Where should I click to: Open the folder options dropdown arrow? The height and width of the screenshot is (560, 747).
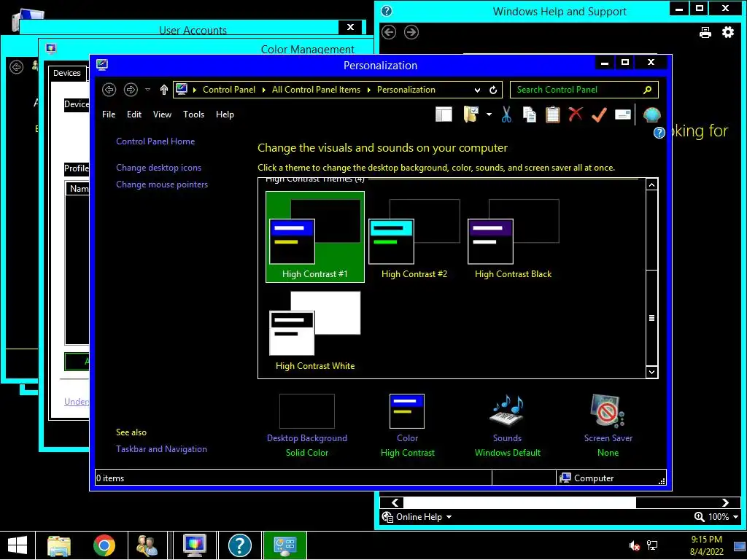tap(489, 114)
